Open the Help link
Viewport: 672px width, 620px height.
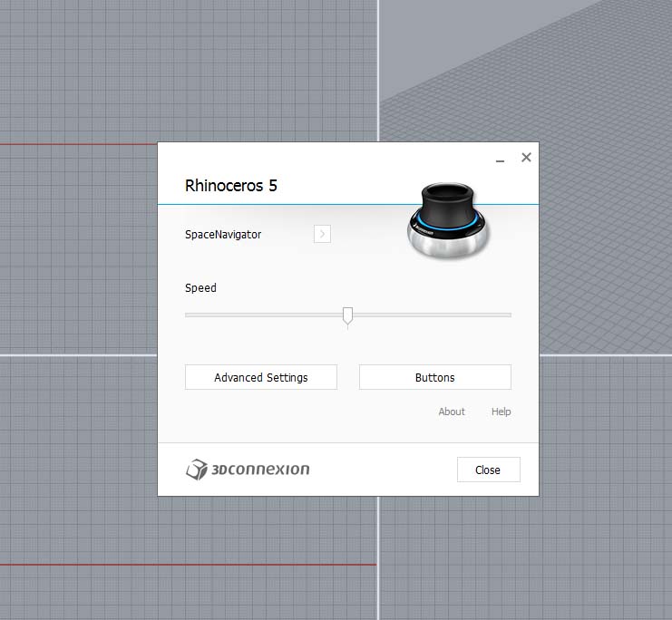click(x=501, y=412)
